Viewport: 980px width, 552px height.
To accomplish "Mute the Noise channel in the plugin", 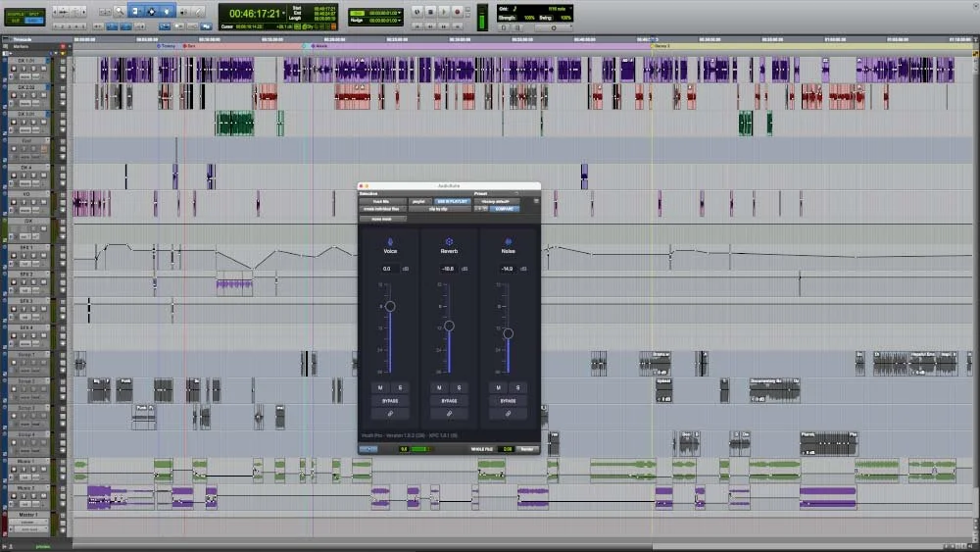I will [498, 387].
